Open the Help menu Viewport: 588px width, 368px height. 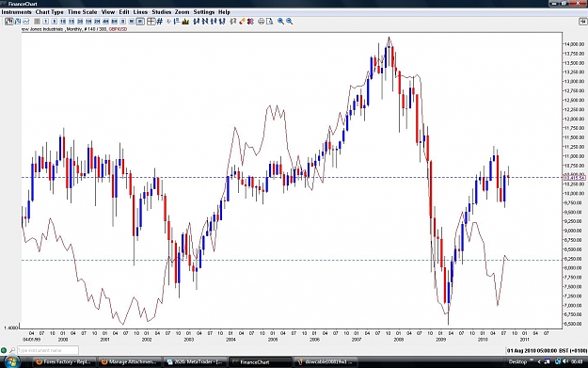coord(224,12)
